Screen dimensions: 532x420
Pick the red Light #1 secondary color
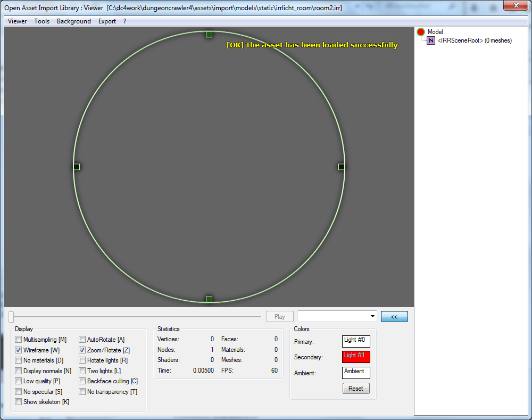[x=356, y=357]
